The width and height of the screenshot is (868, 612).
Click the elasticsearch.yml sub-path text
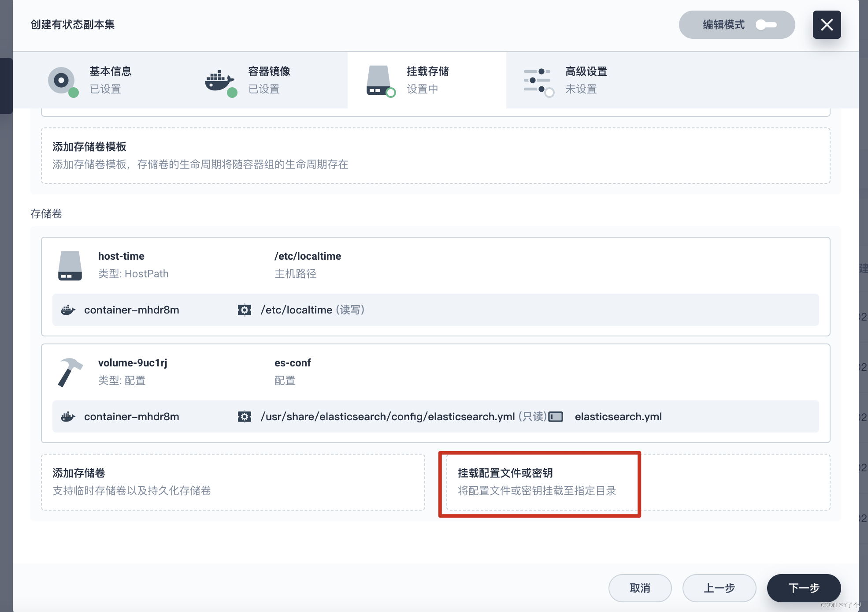pyautogui.click(x=618, y=417)
